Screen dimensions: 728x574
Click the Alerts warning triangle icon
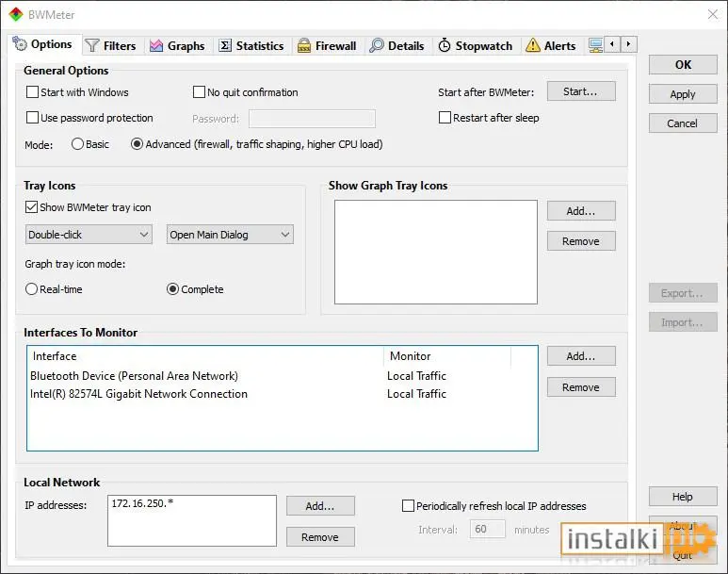pyautogui.click(x=533, y=45)
